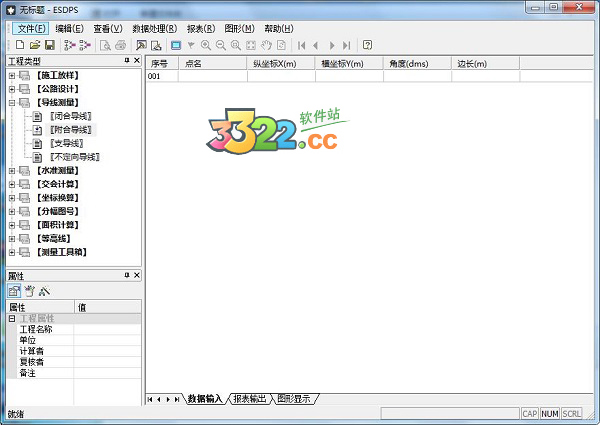Expand the 等高线 tree node
The width and height of the screenshot is (600, 425).
[x=12, y=239]
